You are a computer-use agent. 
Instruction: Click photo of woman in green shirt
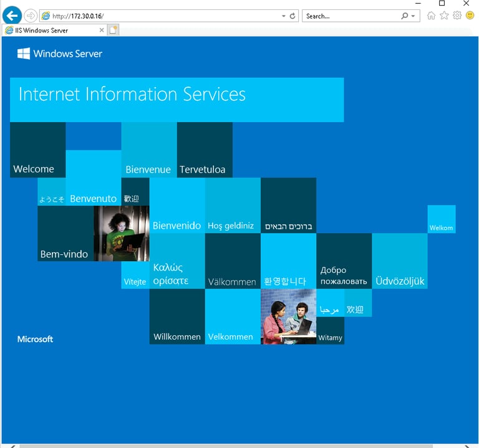tap(122, 234)
